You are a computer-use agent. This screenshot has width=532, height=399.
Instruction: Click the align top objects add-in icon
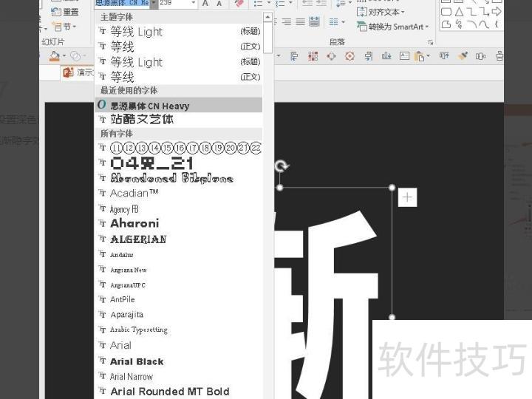coord(444,55)
